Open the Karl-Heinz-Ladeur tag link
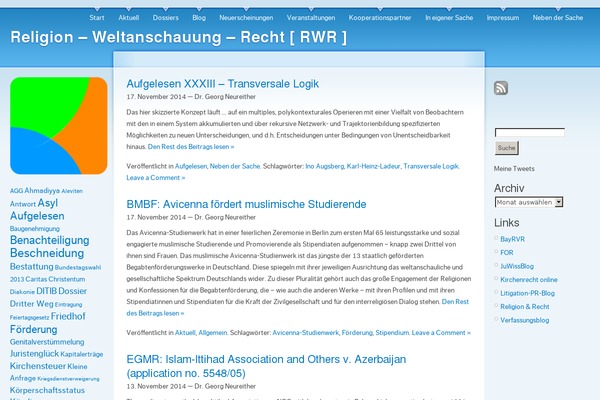 point(373,166)
